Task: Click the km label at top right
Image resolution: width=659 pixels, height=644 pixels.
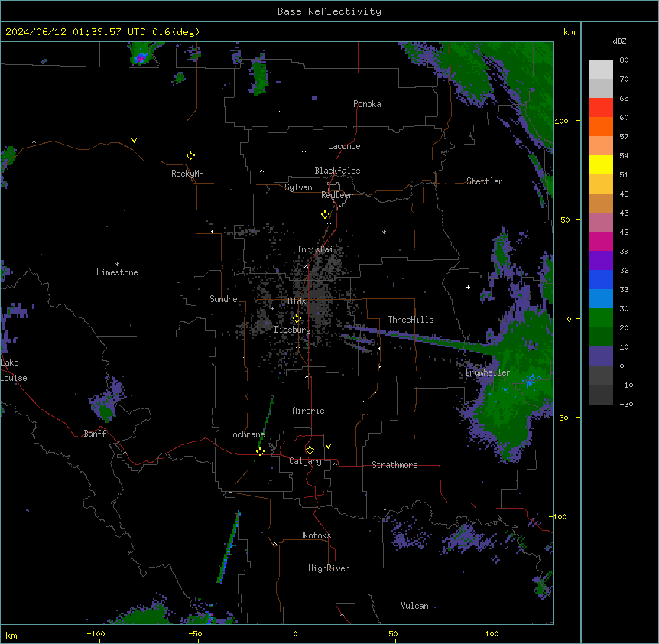Action: [570, 32]
